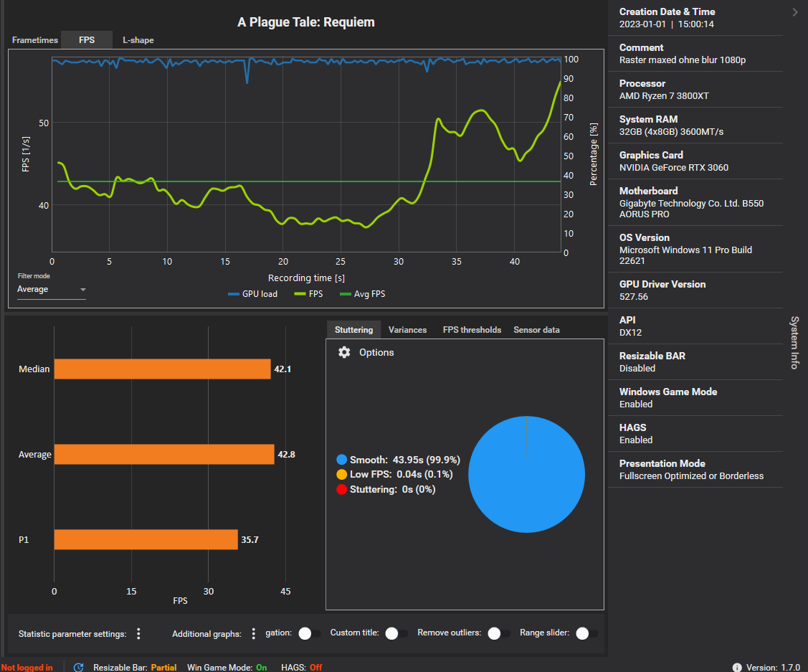808x672 pixels.
Task: Click the version info icon
Action: coord(737,667)
